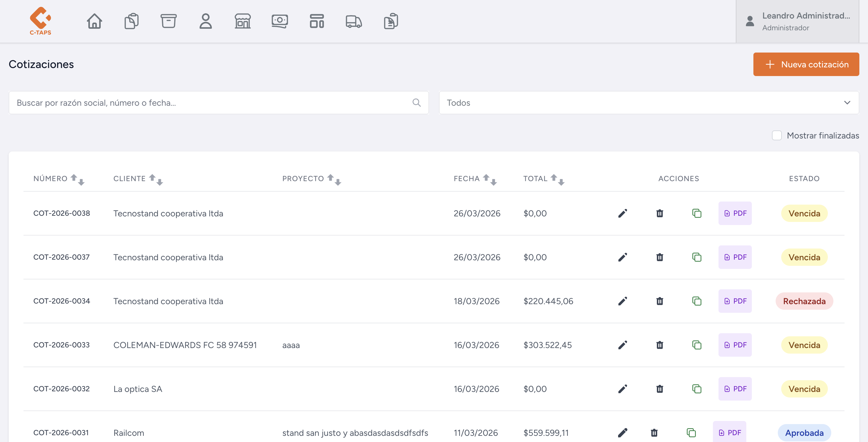Open the store front icon in navbar
This screenshot has height=442, width=868.
click(242, 21)
